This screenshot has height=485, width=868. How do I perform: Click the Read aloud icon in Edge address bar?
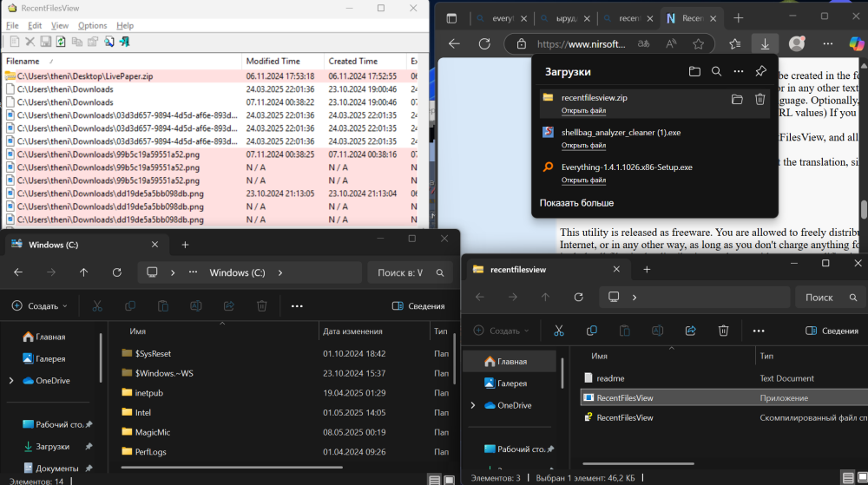[671, 43]
